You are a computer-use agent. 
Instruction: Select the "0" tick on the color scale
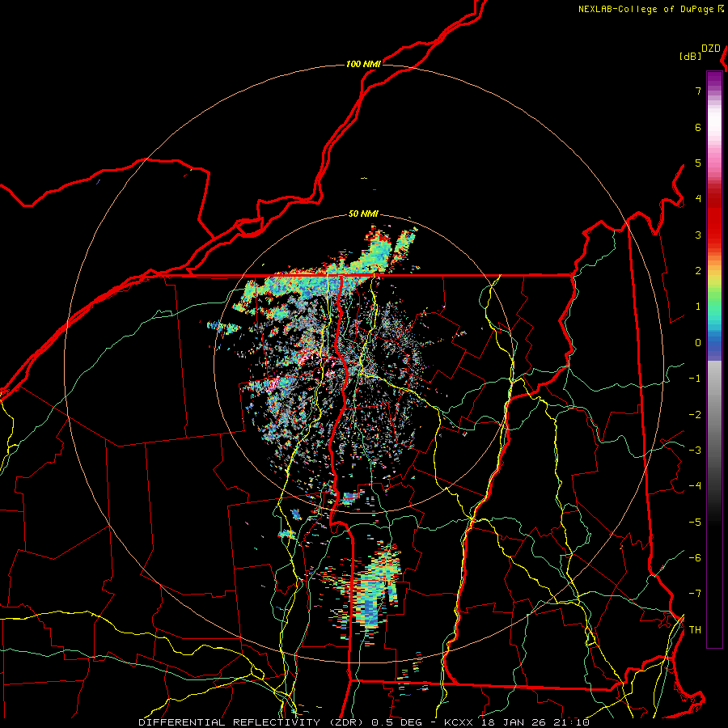click(698, 343)
